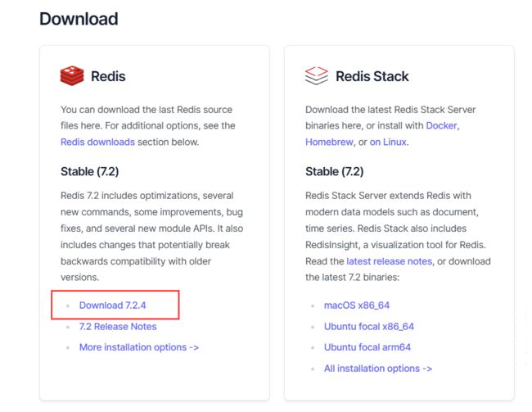The height and width of the screenshot is (412, 532).
Task: Click the Redis Stack layered logo
Action: click(316, 75)
